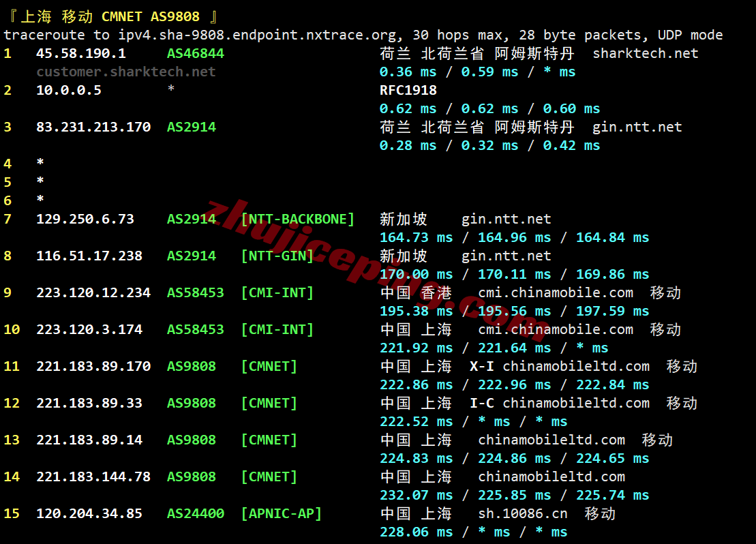Select the 195.38 ms latency value
756x544 pixels.
pyautogui.click(x=416, y=311)
